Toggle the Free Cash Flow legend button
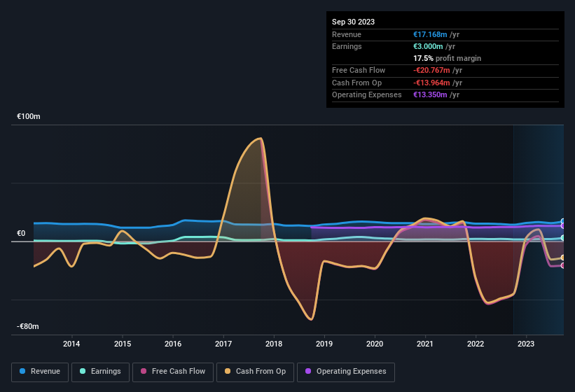The width and height of the screenshot is (575, 392). pos(173,372)
